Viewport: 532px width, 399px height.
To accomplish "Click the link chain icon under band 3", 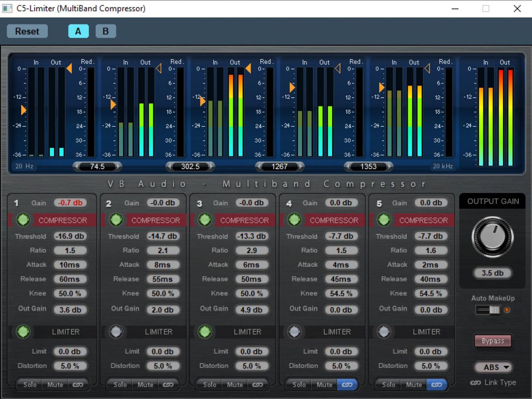I will pos(258,384).
